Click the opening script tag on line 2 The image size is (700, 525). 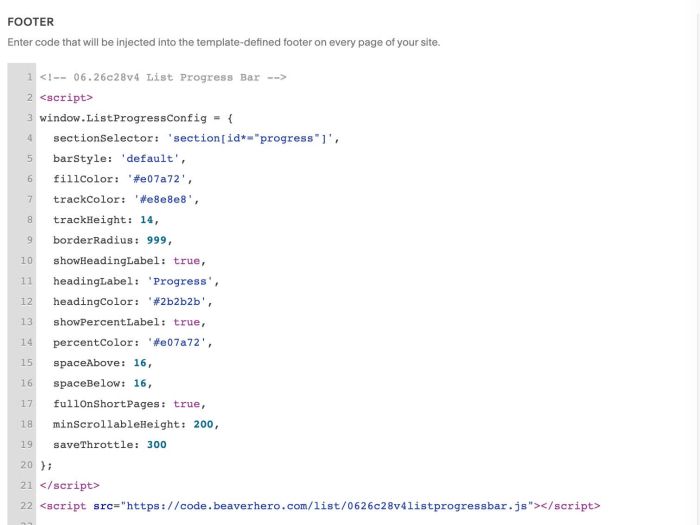pyautogui.click(x=66, y=98)
